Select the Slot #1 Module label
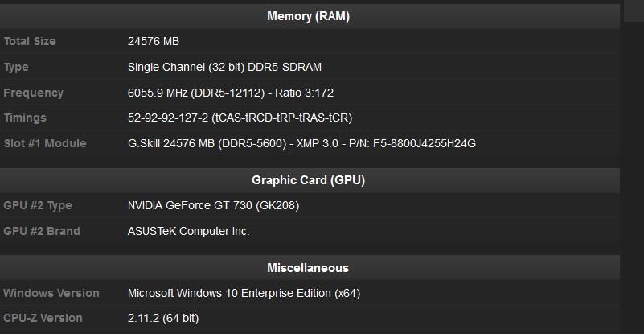Screen dimensions: 644x334 [x=44, y=143]
